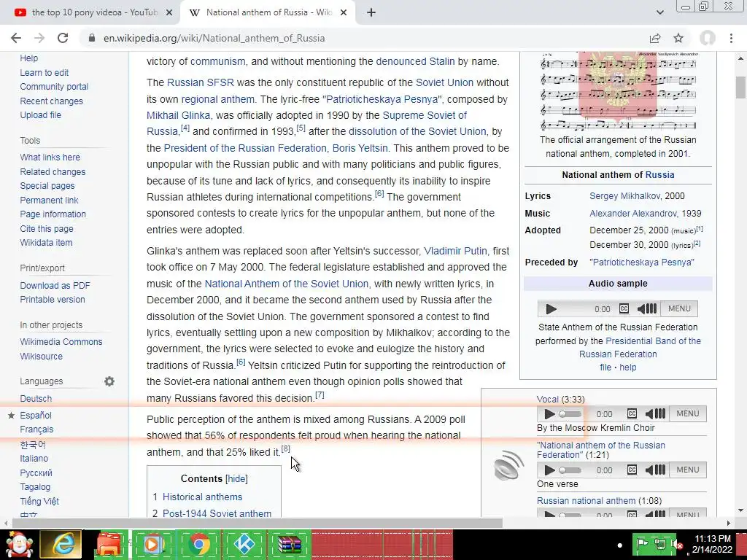The image size is (747, 560).
Task: Click the horizontal page scrollbar
Action: (x=258, y=523)
